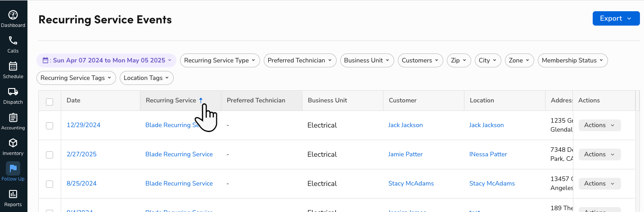Open the Jamie Patter customer link

point(405,155)
